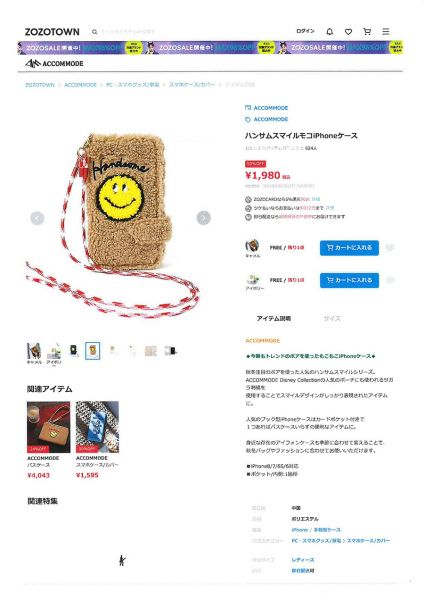Open スマホケース/カバー breadcrumb link
The height and width of the screenshot is (600, 424).
click(x=192, y=85)
